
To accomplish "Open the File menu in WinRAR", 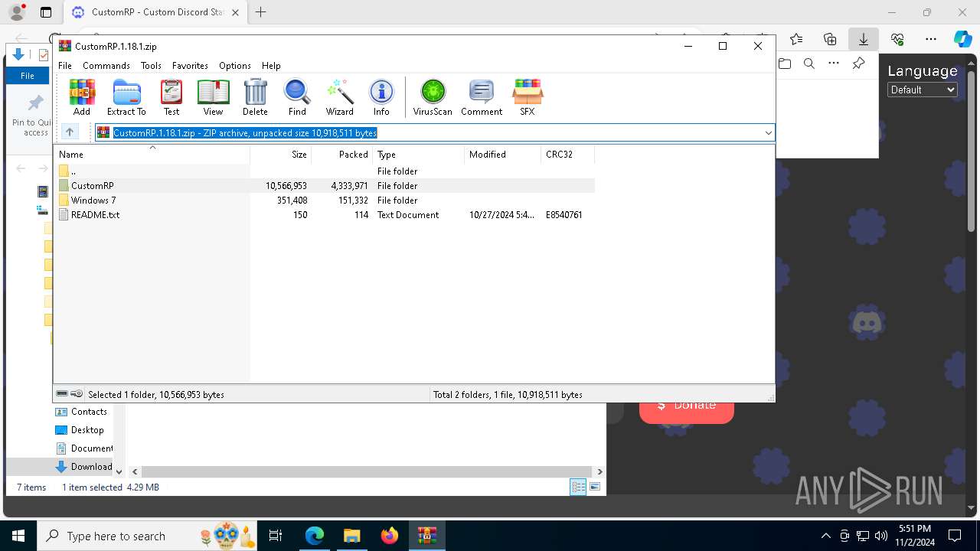I will 65,66.
